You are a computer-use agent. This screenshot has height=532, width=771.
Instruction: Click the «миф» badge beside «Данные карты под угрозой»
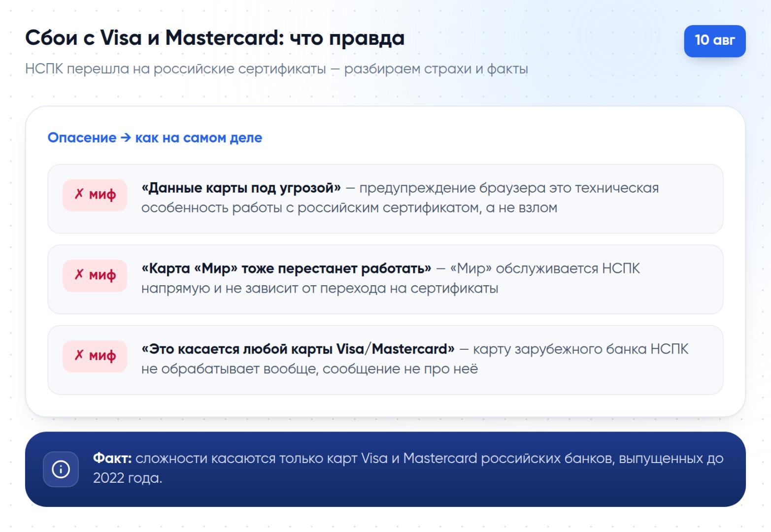pyautogui.click(x=95, y=195)
